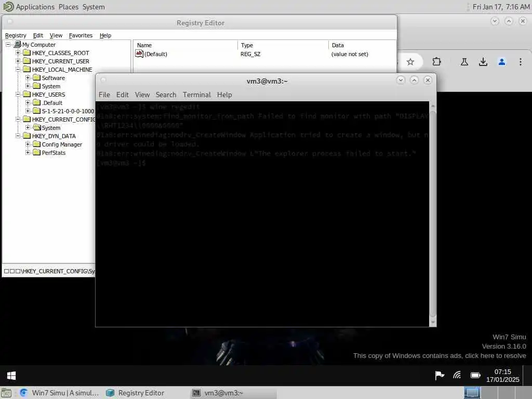Viewport: 532px width, 399px height.
Task: Expand the System key under HKEY_LOCAL_MACHINE
Action: 28,86
